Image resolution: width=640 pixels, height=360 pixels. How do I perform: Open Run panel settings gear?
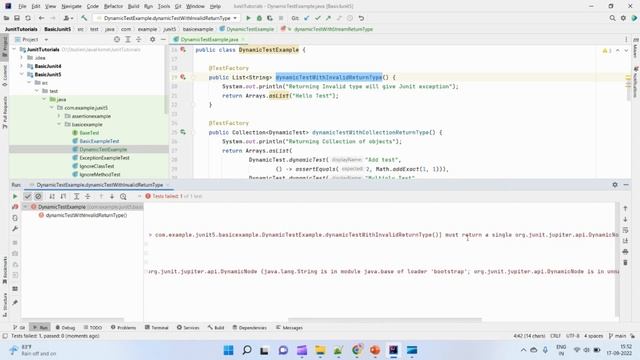(615, 185)
